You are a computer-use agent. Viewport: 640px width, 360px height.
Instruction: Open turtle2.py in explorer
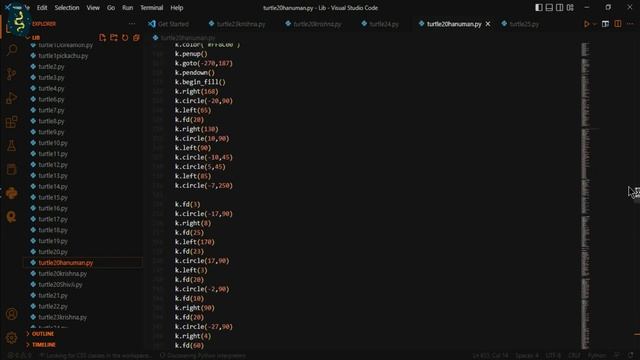(51, 67)
